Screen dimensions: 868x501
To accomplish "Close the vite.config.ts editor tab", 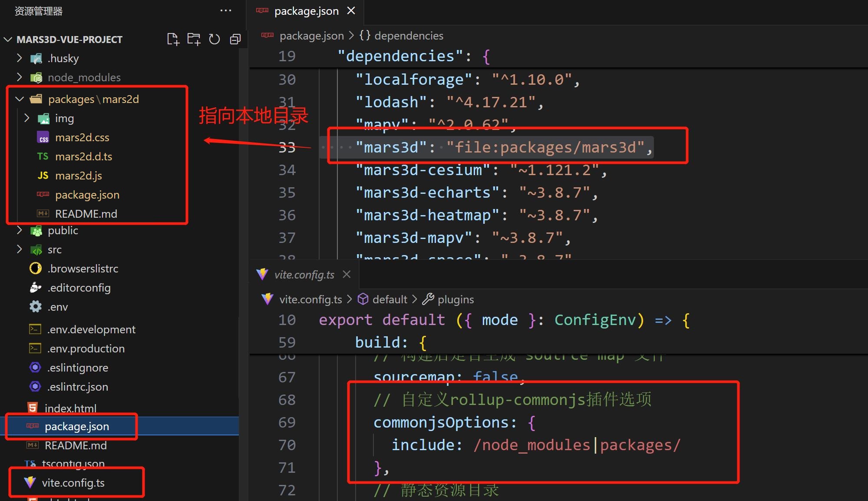I will click(347, 274).
